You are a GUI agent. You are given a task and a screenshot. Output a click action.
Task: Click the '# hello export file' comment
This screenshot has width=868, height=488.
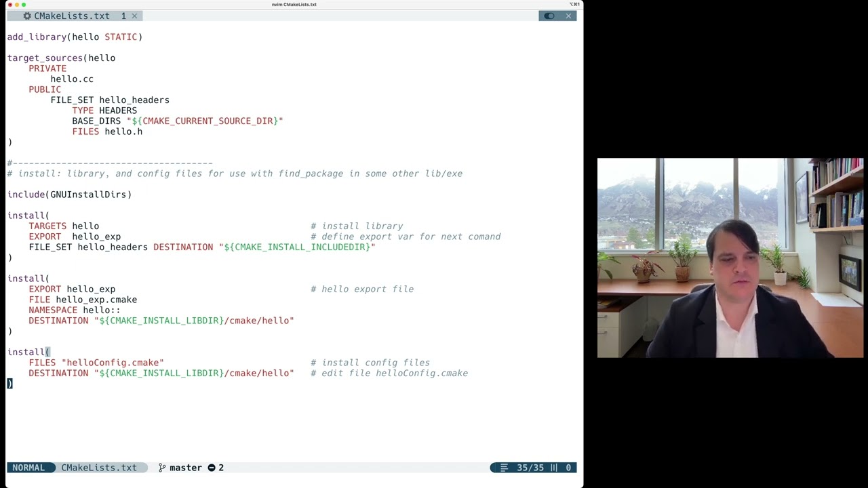(362, 289)
